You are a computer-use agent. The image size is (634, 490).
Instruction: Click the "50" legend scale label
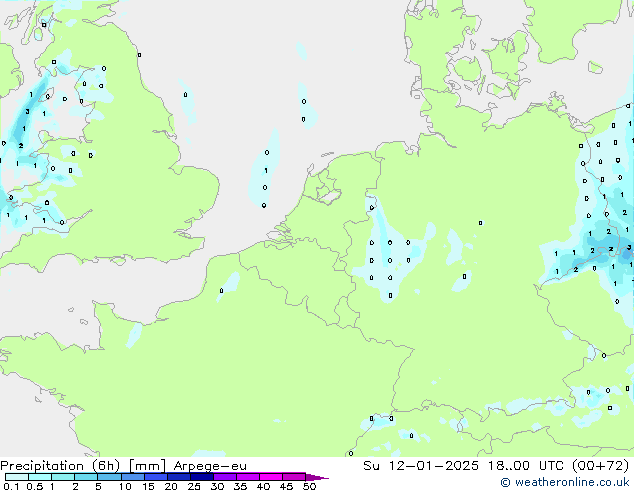[310, 486]
